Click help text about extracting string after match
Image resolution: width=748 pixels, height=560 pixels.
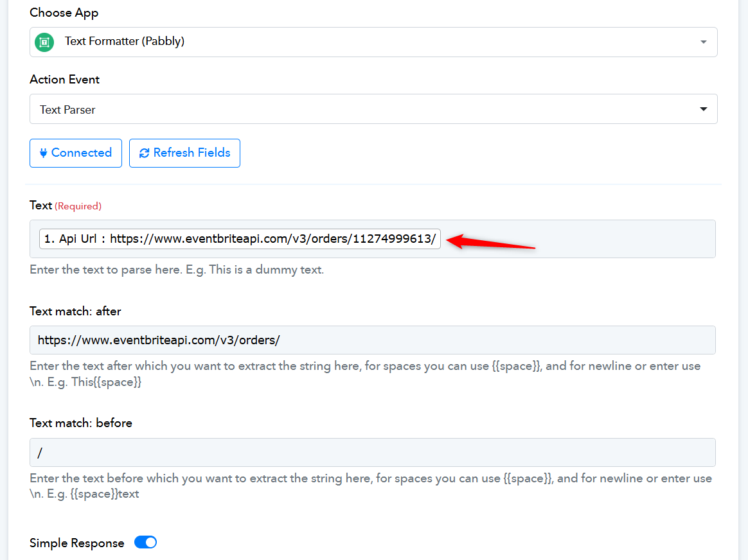click(x=365, y=374)
